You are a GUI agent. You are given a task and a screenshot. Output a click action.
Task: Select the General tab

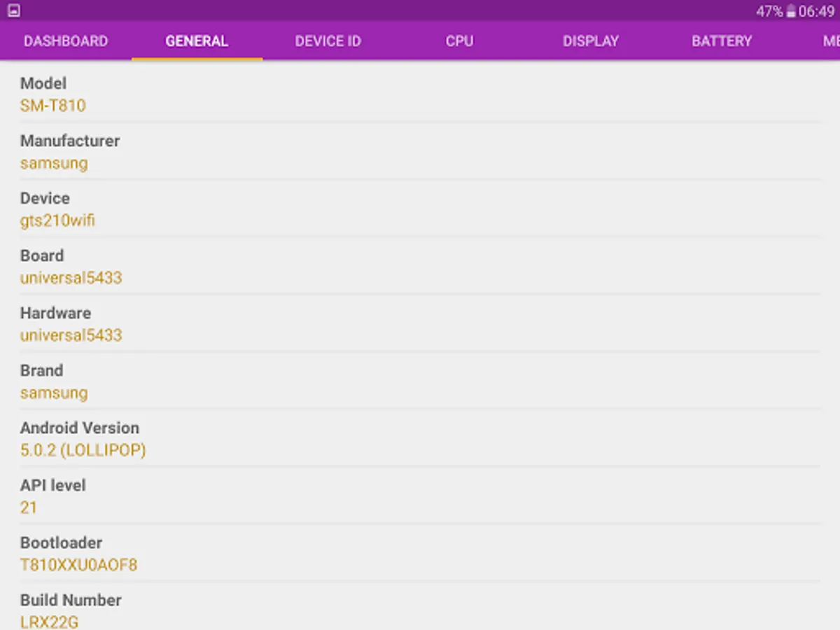coord(197,41)
